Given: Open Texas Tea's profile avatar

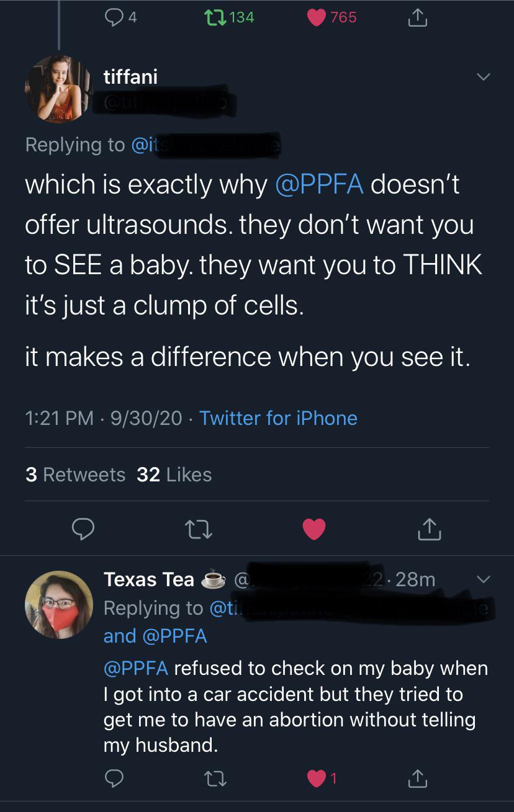Looking at the screenshot, I should (59, 605).
